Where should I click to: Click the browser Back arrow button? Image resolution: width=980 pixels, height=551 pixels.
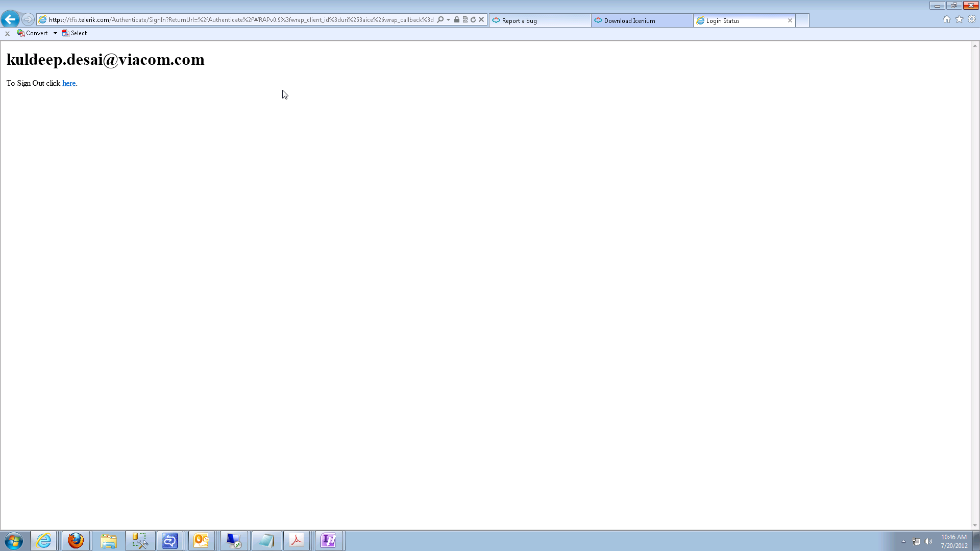pyautogui.click(x=10, y=19)
